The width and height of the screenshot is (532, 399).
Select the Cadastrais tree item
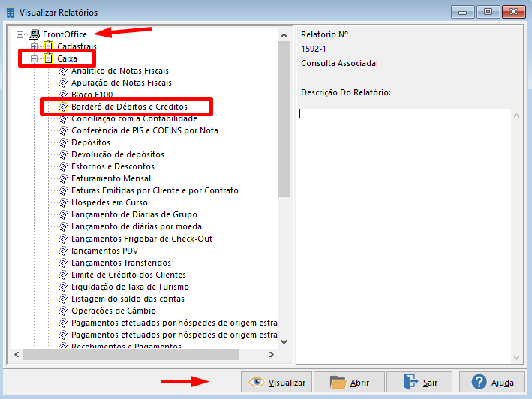[x=77, y=46]
